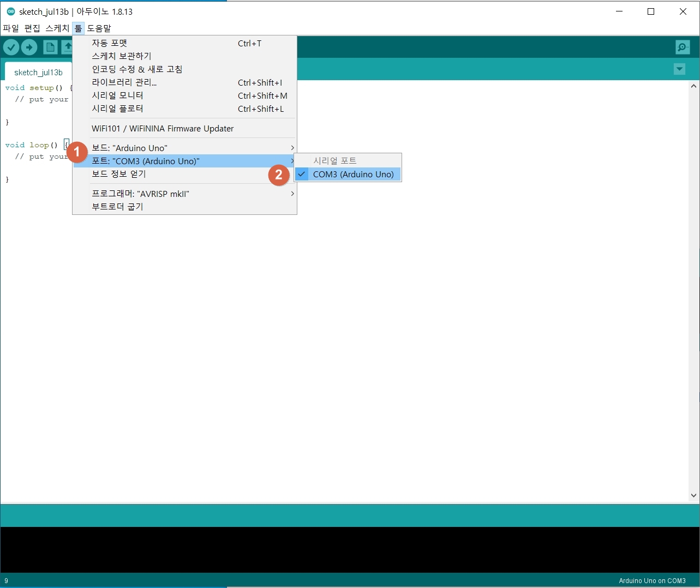Viewport: 700px width, 588px height.
Task: Close the Arduino IDE window
Action: [x=683, y=11]
